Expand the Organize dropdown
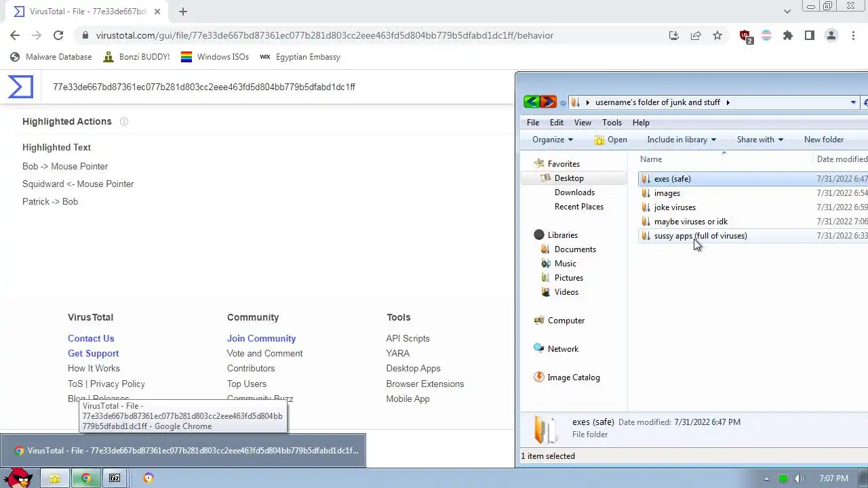Image resolution: width=868 pixels, height=488 pixels. (x=553, y=140)
